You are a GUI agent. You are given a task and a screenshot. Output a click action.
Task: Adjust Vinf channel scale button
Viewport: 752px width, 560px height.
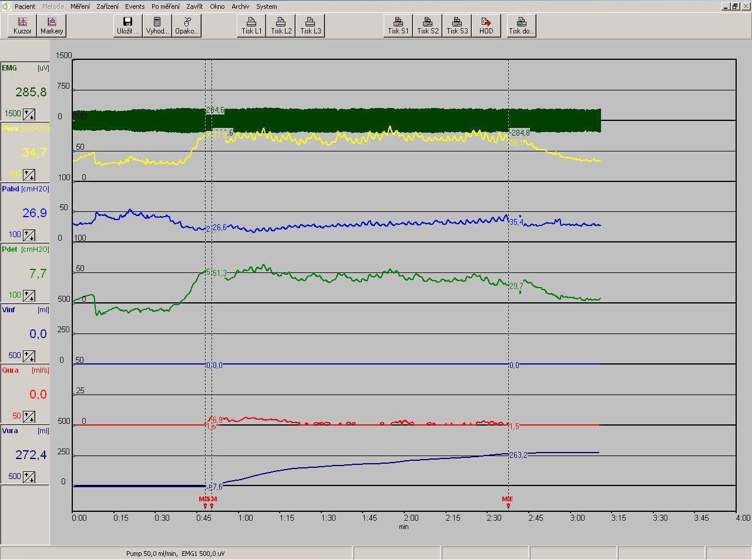click(x=29, y=356)
